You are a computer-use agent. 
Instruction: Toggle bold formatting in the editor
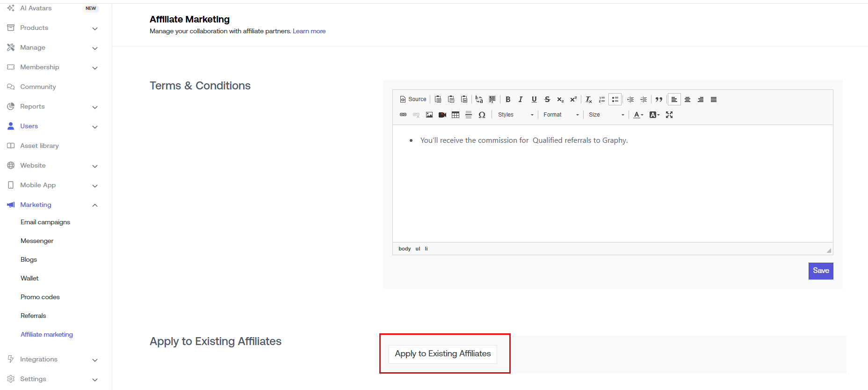click(x=508, y=99)
